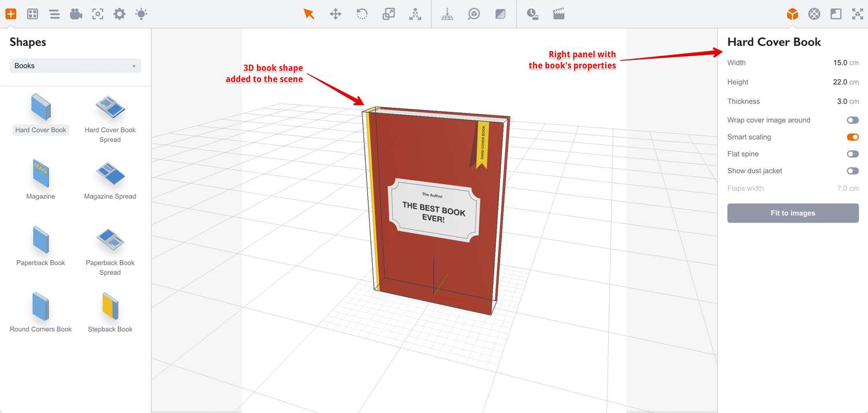Screen dimensions: 868x413
Task: Add the Paperback Book shape
Action: tap(41, 246)
